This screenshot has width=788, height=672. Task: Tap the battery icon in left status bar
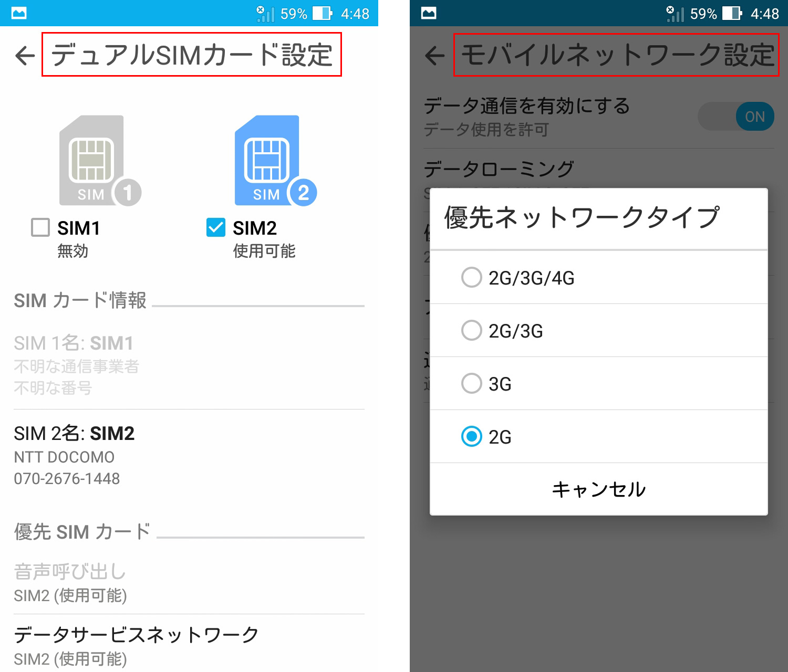pos(323,13)
